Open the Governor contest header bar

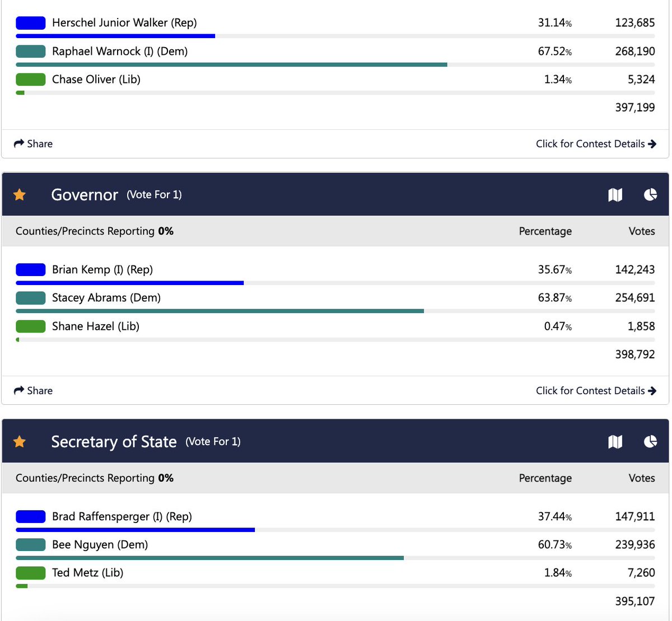click(336, 194)
